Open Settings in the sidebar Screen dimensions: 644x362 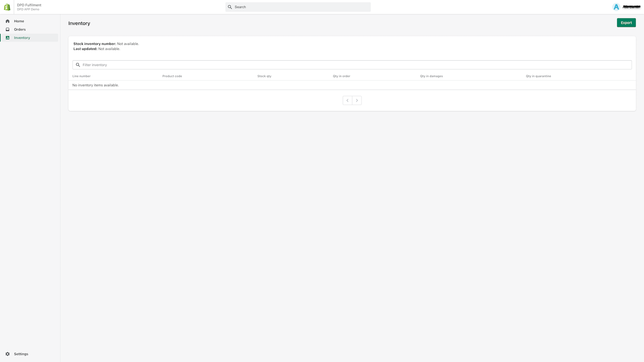(29, 354)
